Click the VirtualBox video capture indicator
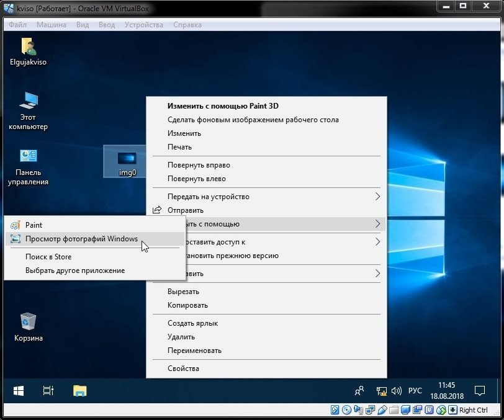 pos(418,410)
